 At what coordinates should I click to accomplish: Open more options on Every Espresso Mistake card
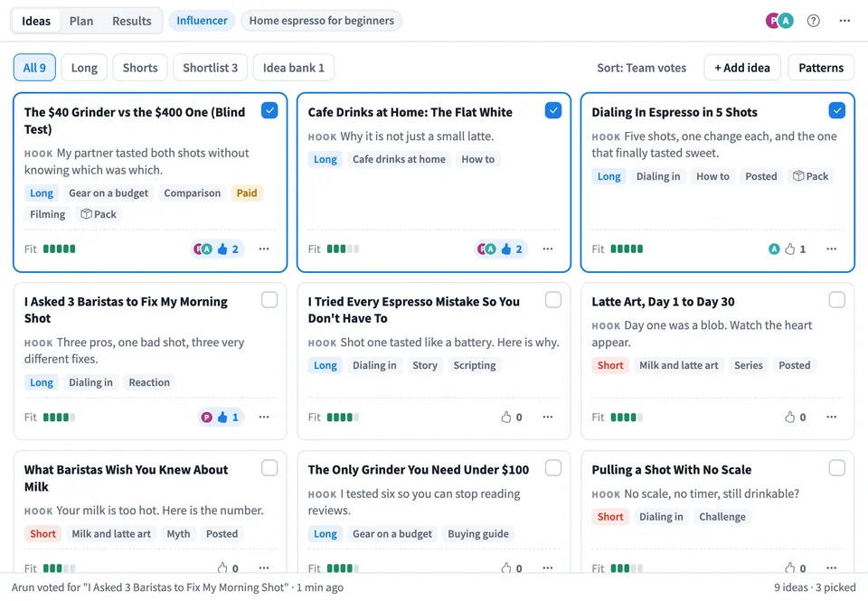[x=548, y=418]
